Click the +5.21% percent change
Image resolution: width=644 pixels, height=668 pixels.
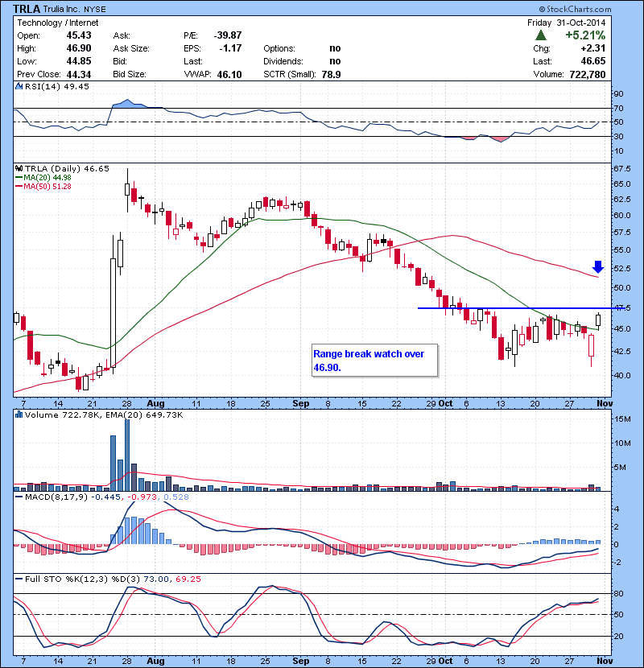click(585, 35)
